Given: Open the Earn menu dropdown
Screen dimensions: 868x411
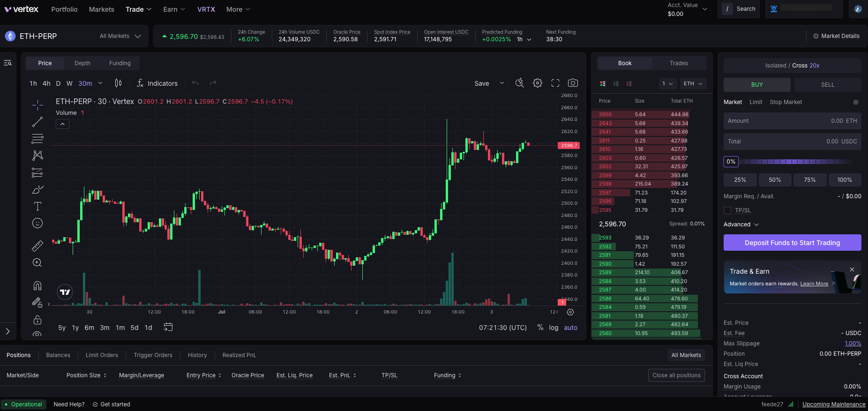Looking at the screenshot, I should pos(174,9).
